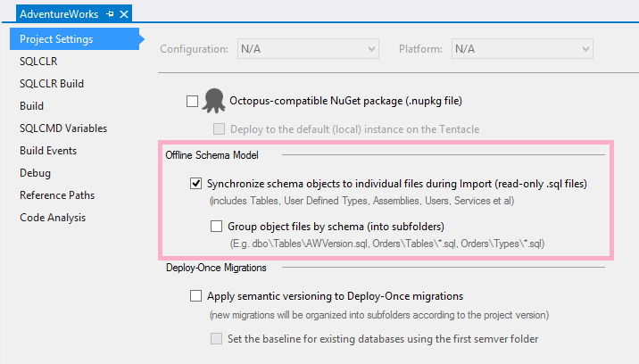Open SQLCMD Variables page
The height and width of the screenshot is (364, 639).
[x=62, y=128]
